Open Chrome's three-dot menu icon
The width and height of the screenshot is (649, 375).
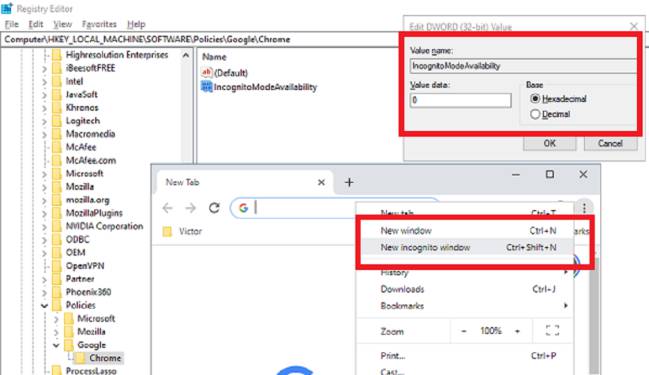(584, 207)
